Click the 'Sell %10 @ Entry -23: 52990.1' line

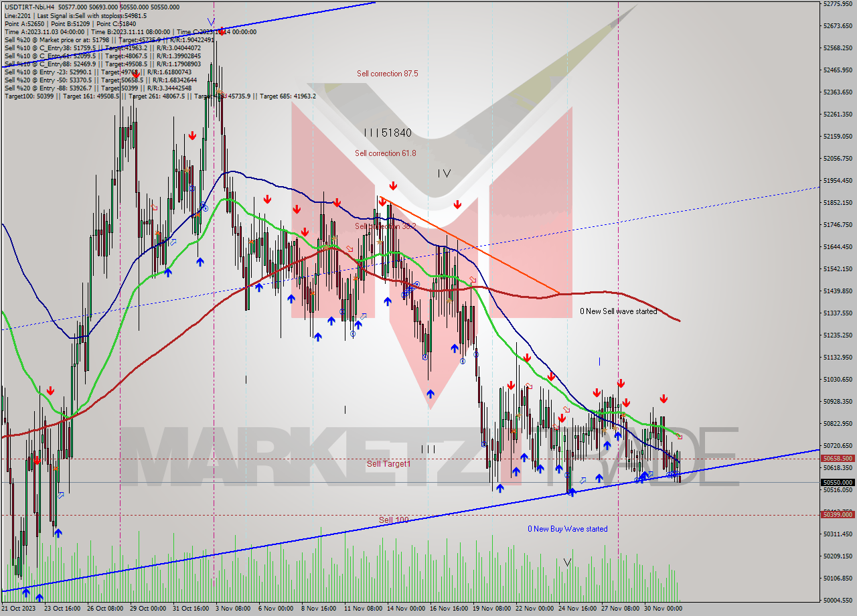click(x=98, y=72)
